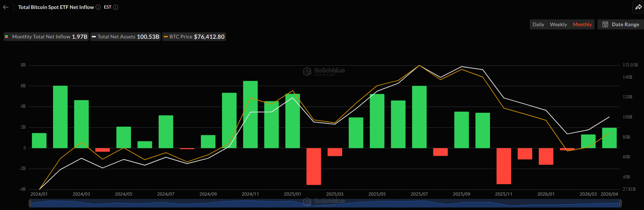Click the green bar at 2025/05

coord(377,121)
